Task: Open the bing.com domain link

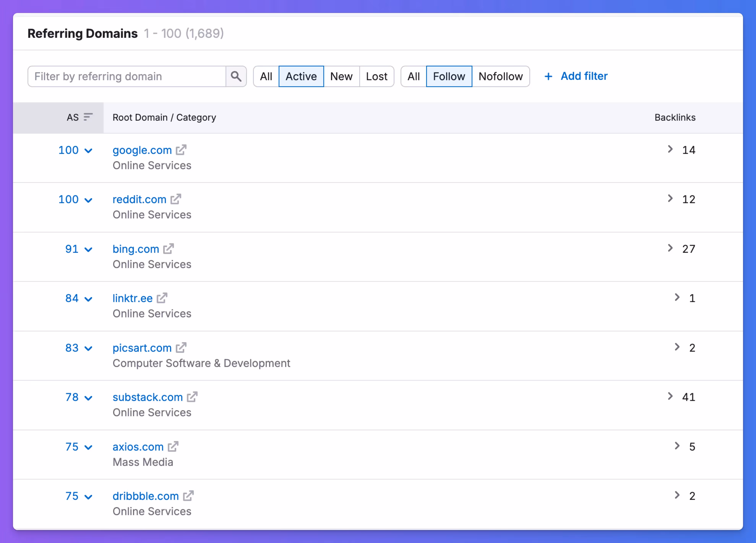Action: click(x=136, y=249)
